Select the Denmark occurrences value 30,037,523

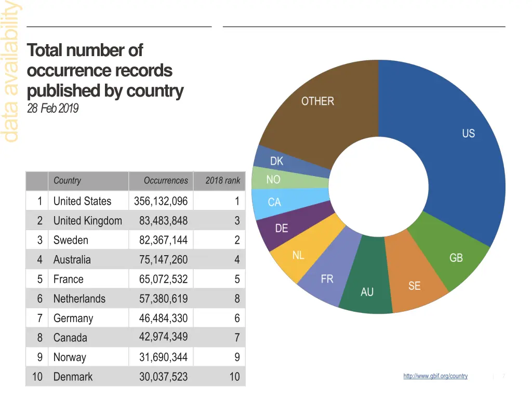coord(163,377)
